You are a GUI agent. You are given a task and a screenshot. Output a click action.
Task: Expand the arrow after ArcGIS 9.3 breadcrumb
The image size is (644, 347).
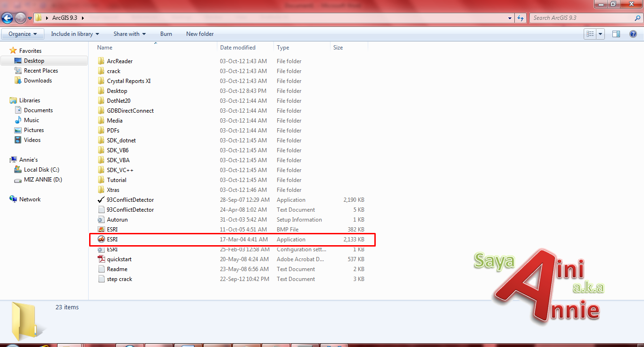tap(83, 18)
